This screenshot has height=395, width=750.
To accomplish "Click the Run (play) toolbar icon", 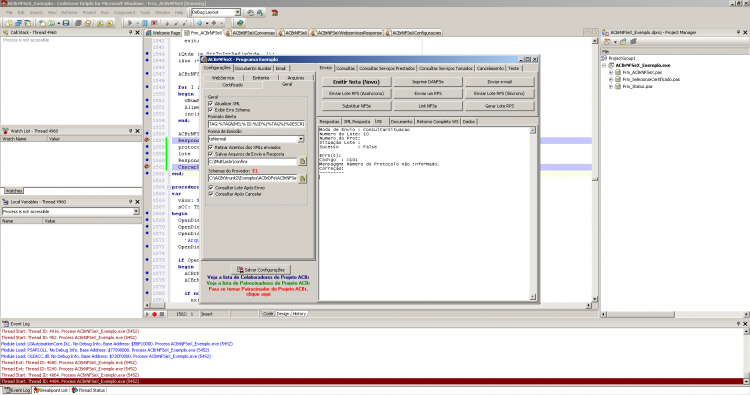I will (x=130, y=23).
